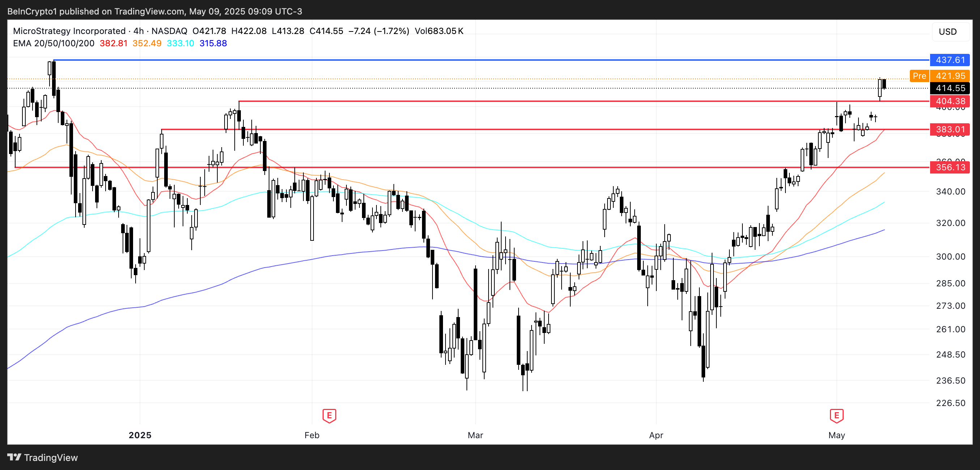Select the blue 437.61 price label

pos(950,60)
